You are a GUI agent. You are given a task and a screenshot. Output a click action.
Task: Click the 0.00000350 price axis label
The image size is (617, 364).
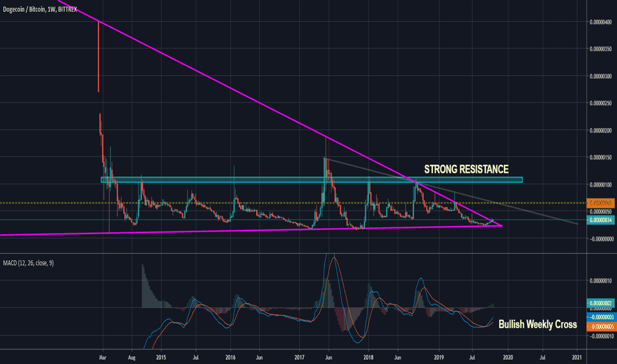[x=600, y=49]
